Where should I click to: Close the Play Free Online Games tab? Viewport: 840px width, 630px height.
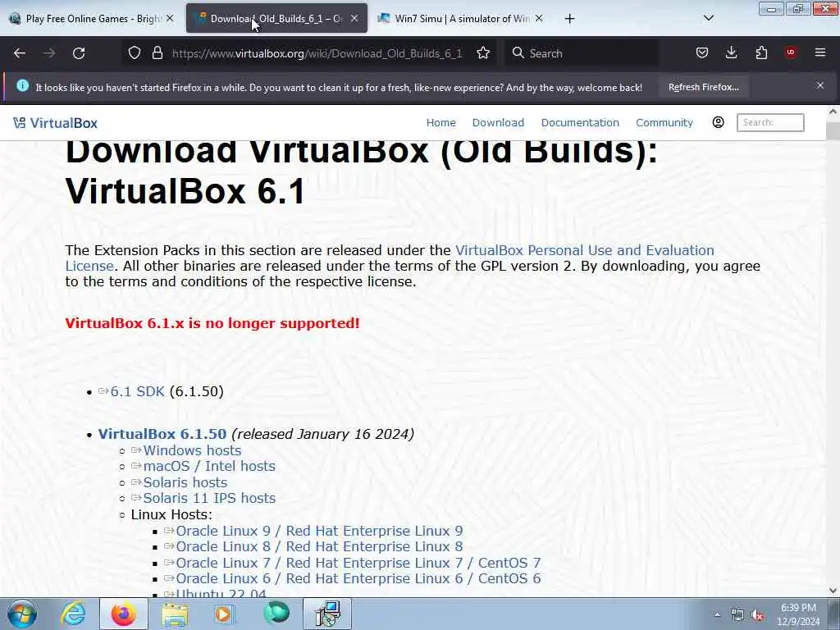point(170,18)
